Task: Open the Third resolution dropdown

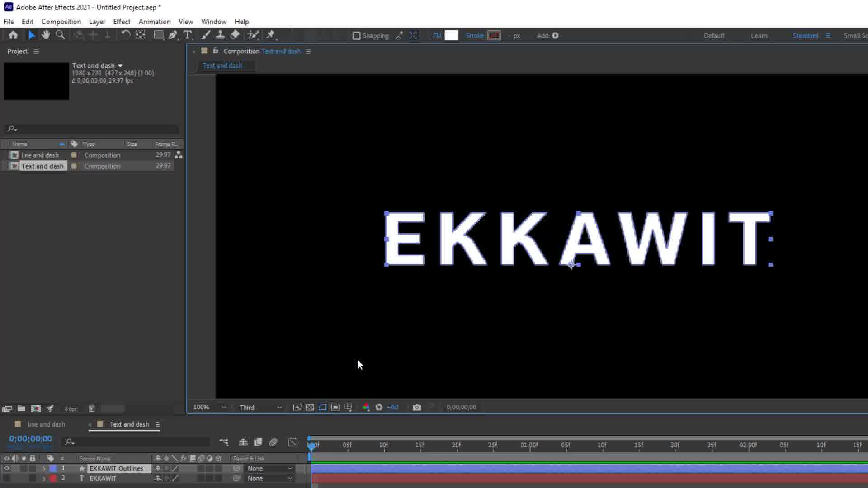Action: tap(261, 408)
